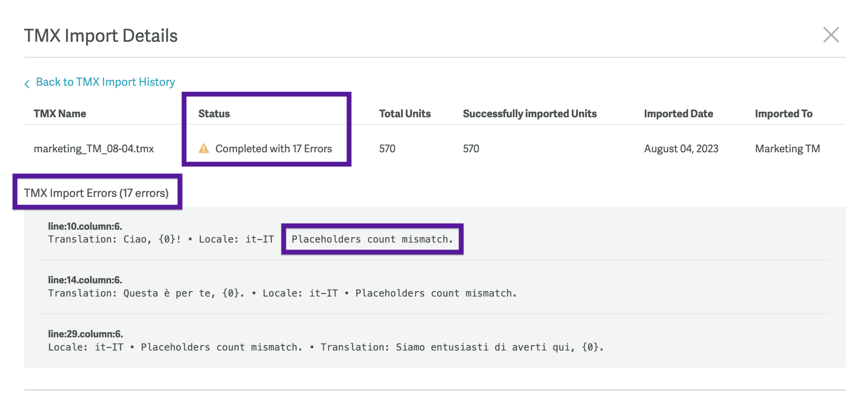868x411 pixels.
Task: Click the Siamo entusiasti translation text
Action: click(462, 347)
